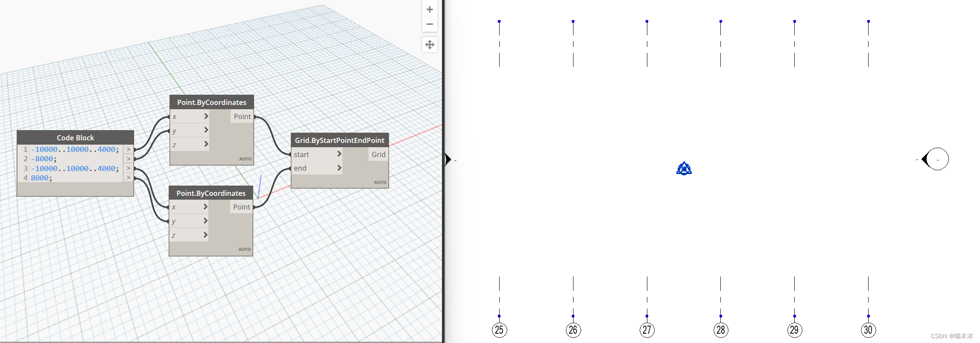Select the Code Block node title
Image resolution: width=980 pixels, height=343 pixels.
[75, 137]
